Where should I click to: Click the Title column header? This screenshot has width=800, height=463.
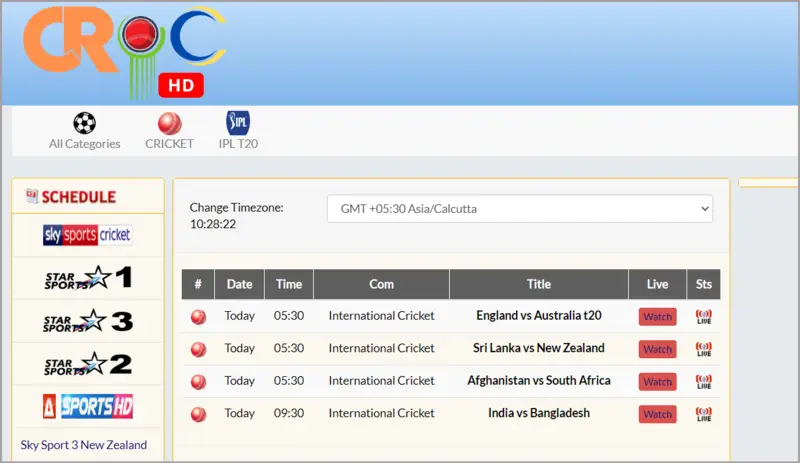(x=539, y=284)
